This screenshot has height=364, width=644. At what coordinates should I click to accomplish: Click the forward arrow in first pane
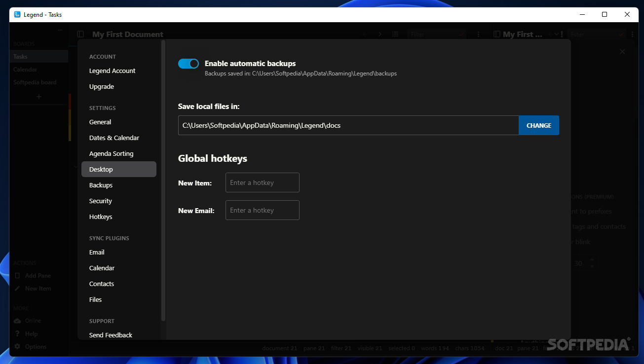[380, 34]
